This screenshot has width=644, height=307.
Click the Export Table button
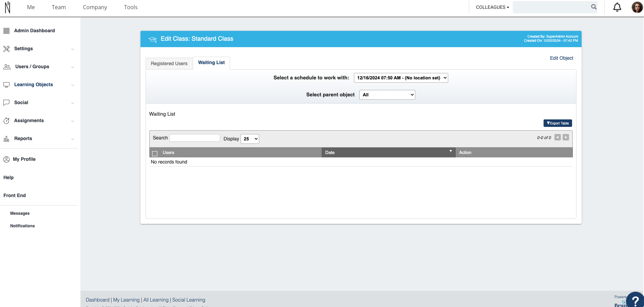coord(557,123)
